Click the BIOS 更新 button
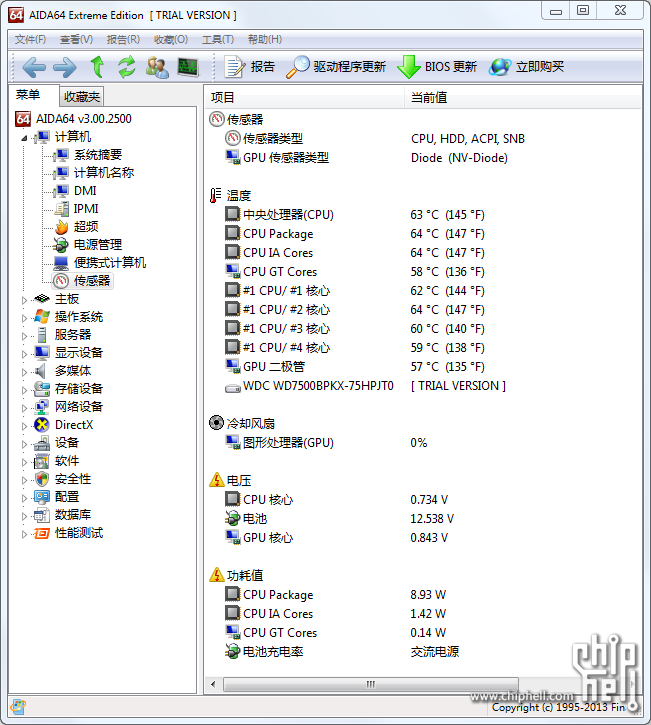 point(437,67)
